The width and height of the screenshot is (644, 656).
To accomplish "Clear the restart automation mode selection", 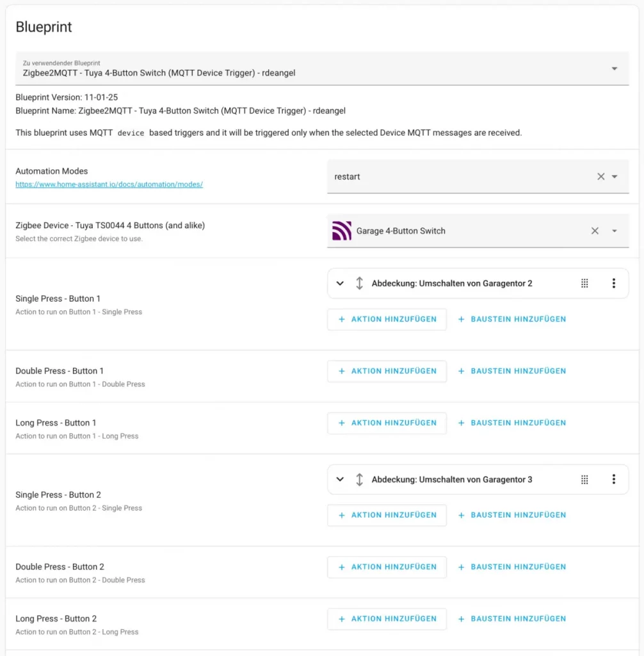I will [x=600, y=177].
